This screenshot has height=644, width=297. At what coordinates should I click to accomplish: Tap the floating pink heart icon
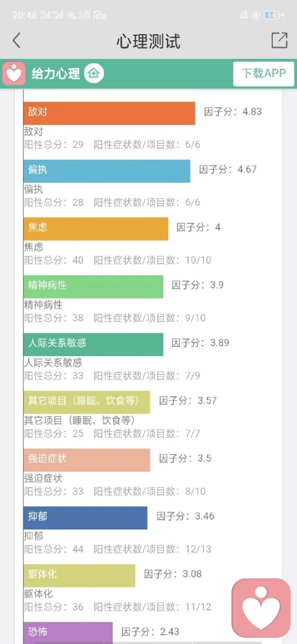coord(261,608)
